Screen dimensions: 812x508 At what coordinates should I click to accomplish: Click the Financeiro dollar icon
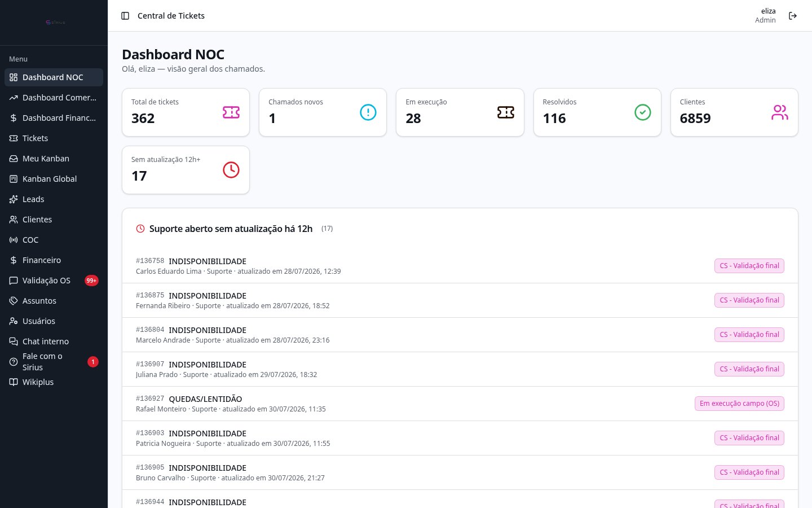click(14, 260)
